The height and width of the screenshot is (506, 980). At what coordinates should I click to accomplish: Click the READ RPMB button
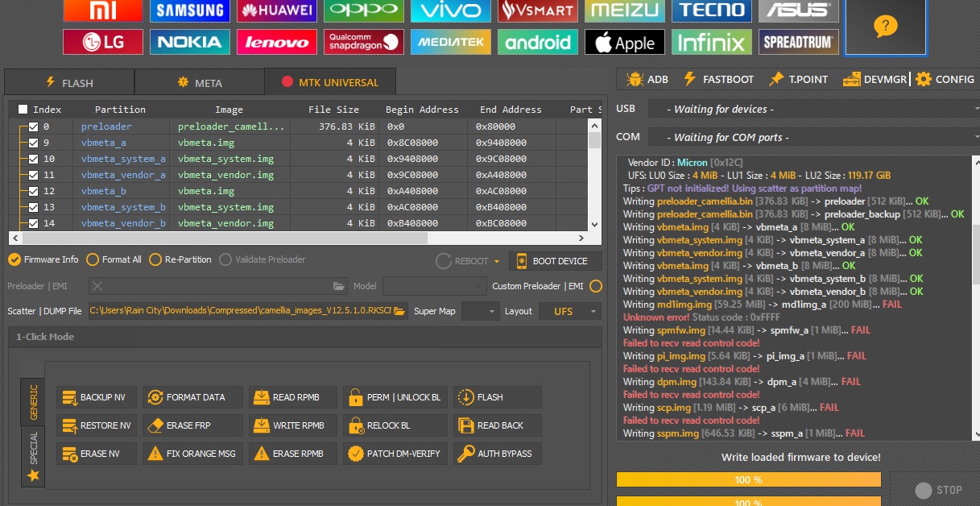(292, 397)
